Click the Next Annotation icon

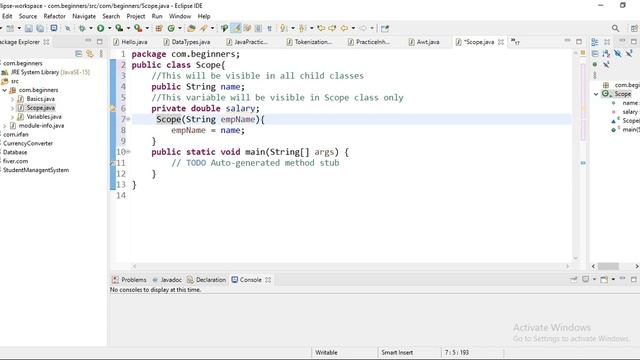(x=284, y=28)
